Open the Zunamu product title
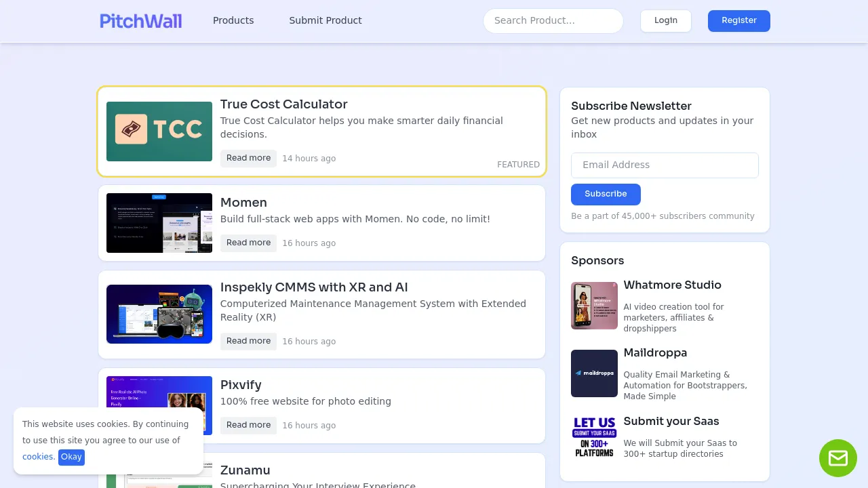The height and width of the screenshot is (488, 868). (x=245, y=470)
